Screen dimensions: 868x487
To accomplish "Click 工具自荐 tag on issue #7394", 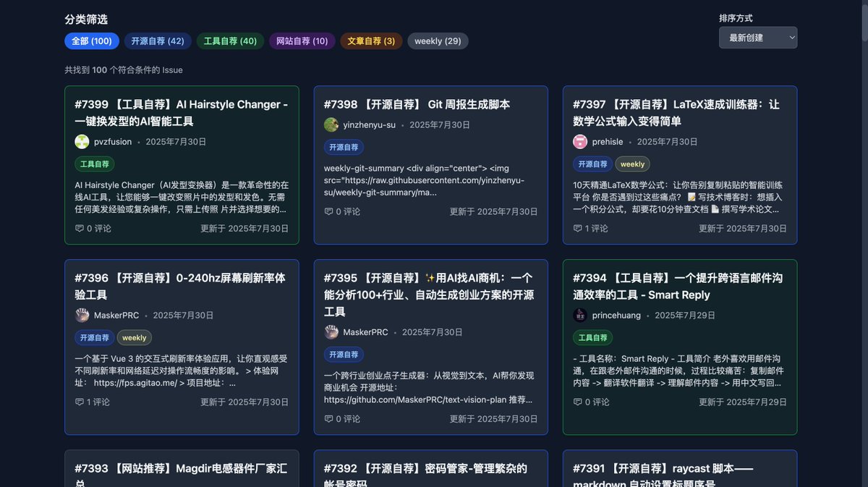I will (592, 338).
